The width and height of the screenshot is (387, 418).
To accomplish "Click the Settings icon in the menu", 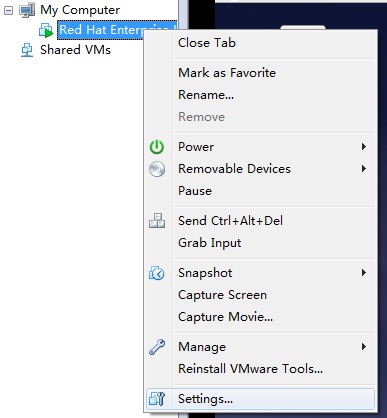I will pos(157,399).
